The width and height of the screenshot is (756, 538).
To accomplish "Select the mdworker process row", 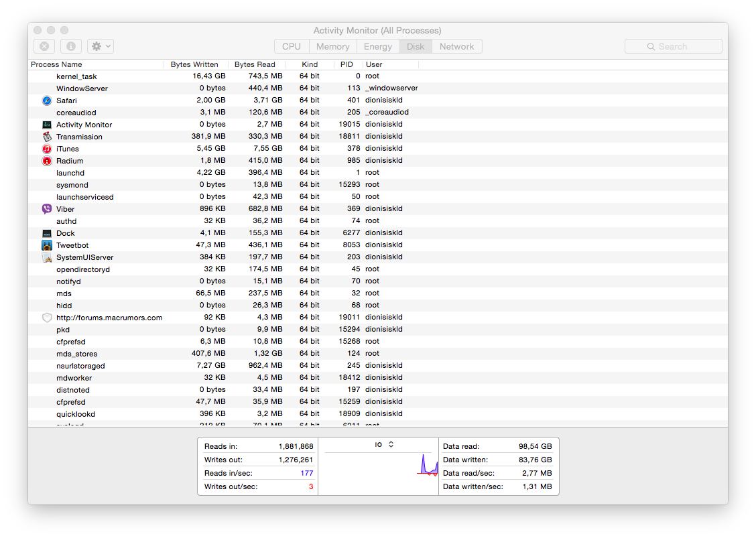I will (378, 377).
